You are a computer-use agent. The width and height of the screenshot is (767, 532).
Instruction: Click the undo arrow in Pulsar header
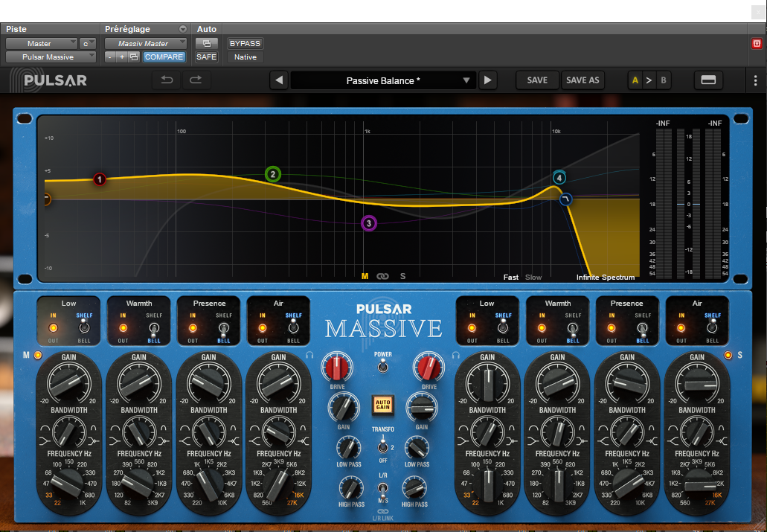pos(167,80)
